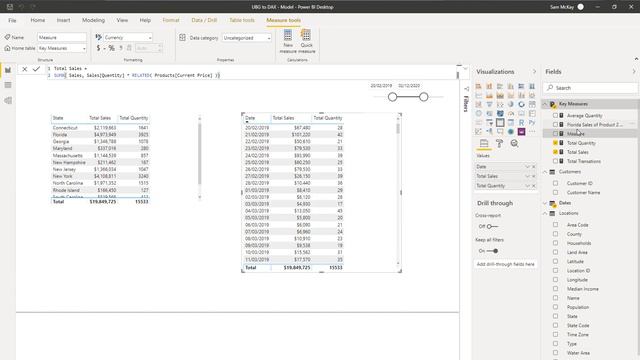Open the Data category dropdown
The image size is (640, 360).
coord(247,38)
